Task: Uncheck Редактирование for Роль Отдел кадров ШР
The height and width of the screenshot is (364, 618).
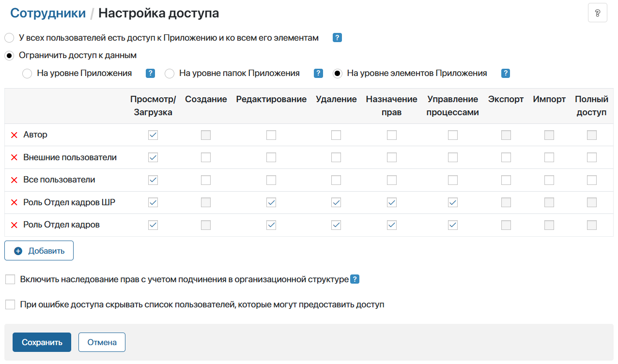Action: coord(271,202)
